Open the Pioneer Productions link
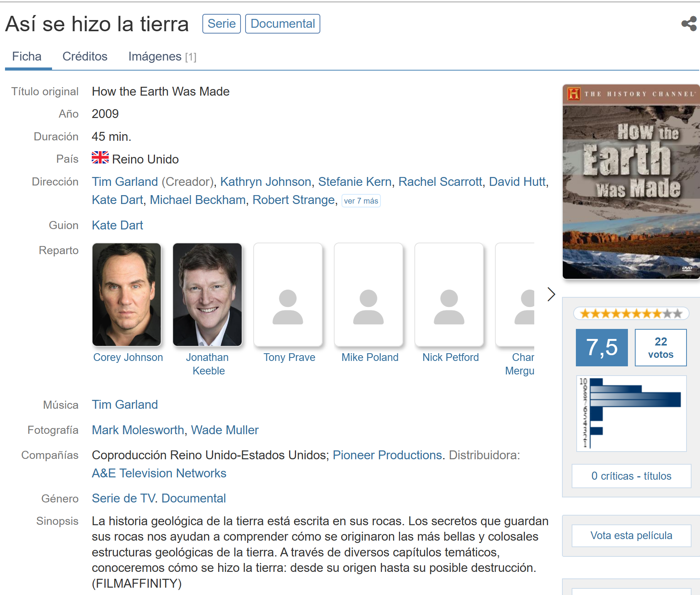Screen dimensions: 700x595 (387, 455)
